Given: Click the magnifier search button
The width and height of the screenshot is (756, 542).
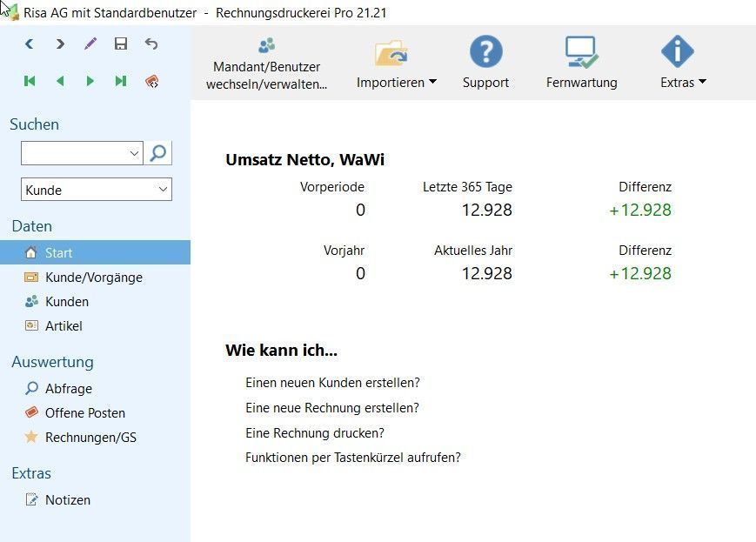Looking at the screenshot, I should pos(158,153).
